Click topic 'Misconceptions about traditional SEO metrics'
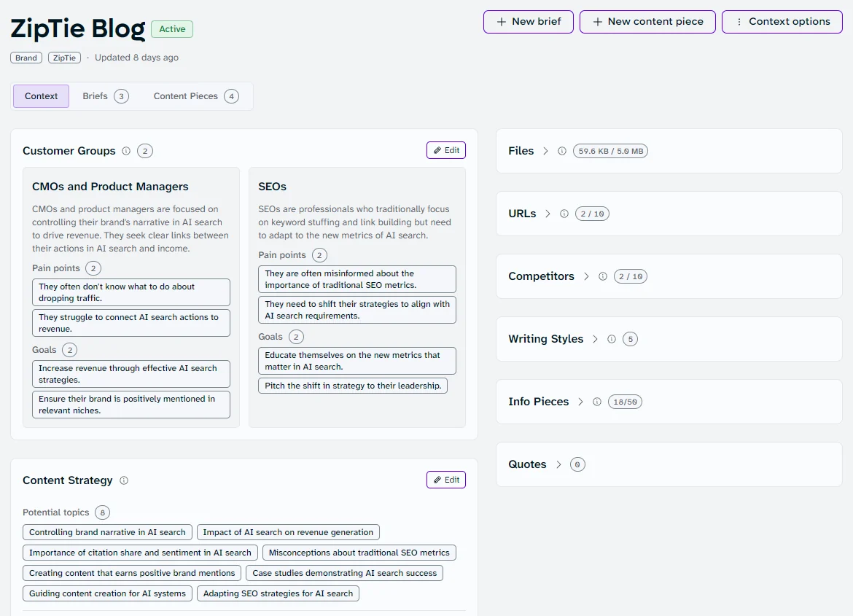This screenshot has width=853, height=616. coord(359,553)
